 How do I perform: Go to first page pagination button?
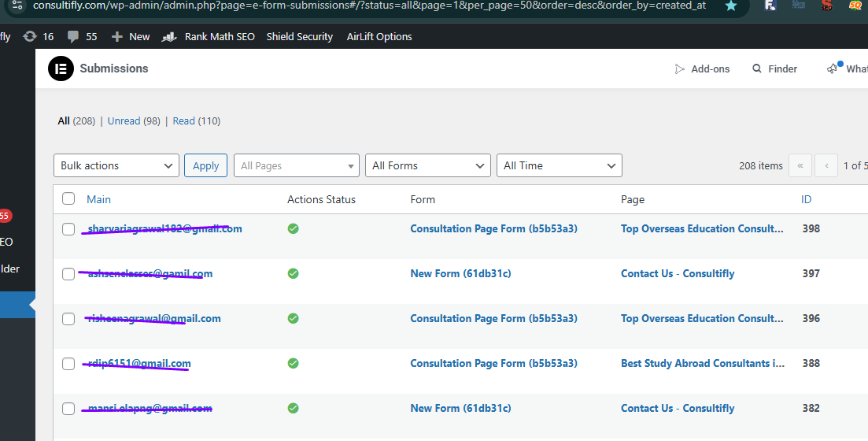click(800, 165)
